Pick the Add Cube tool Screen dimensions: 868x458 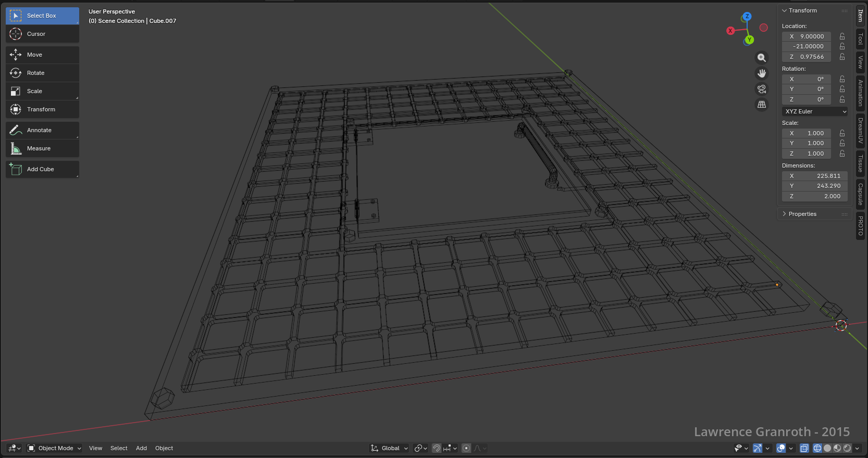click(x=42, y=169)
